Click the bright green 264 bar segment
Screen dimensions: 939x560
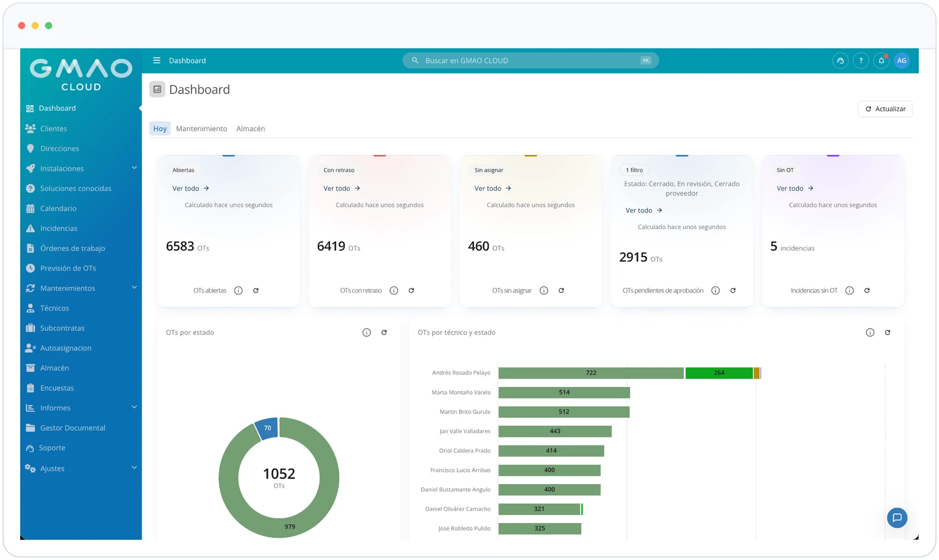[x=719, y=373]
